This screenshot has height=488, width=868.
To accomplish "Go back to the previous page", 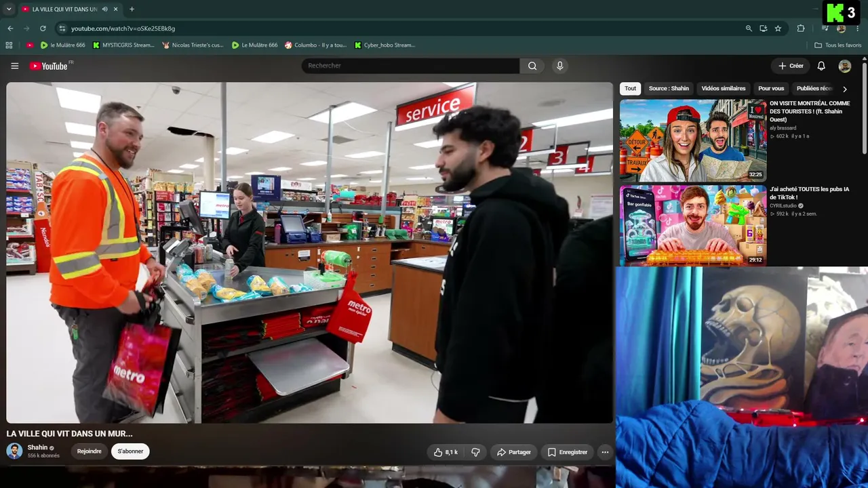I will (10, 28).
